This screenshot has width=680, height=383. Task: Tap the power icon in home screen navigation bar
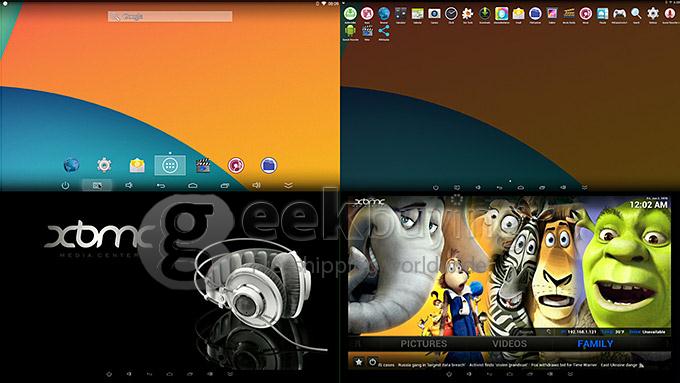pos(65,186)
